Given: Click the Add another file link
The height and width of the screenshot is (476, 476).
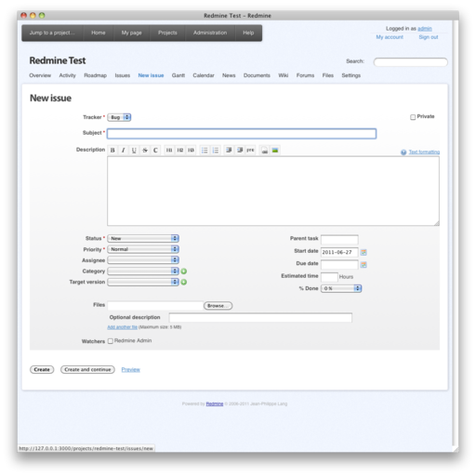Looking at the screenshot, I should (122, 327).
